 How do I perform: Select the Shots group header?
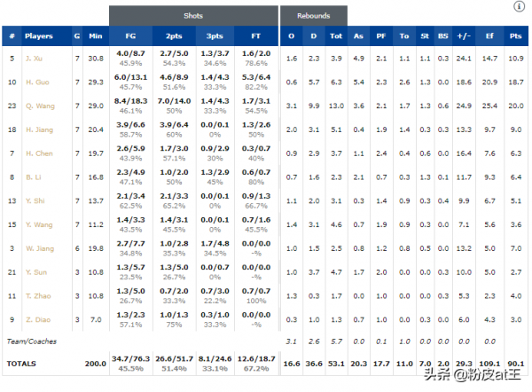coord(192,16)
